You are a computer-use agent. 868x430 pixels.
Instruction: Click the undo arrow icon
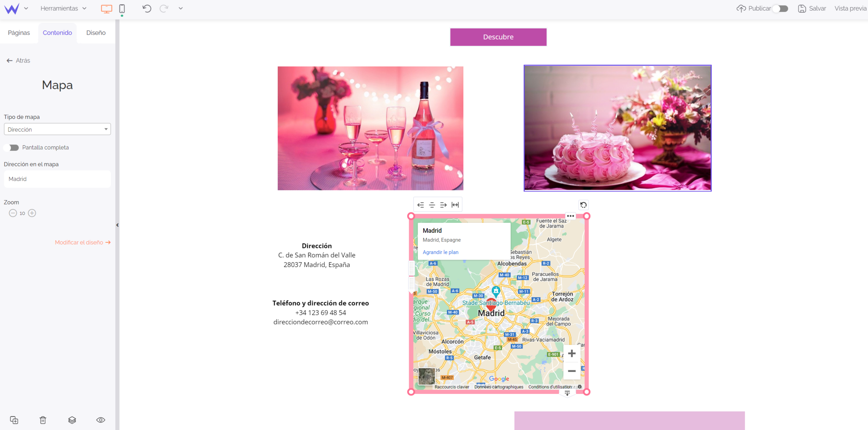point(147,8)
